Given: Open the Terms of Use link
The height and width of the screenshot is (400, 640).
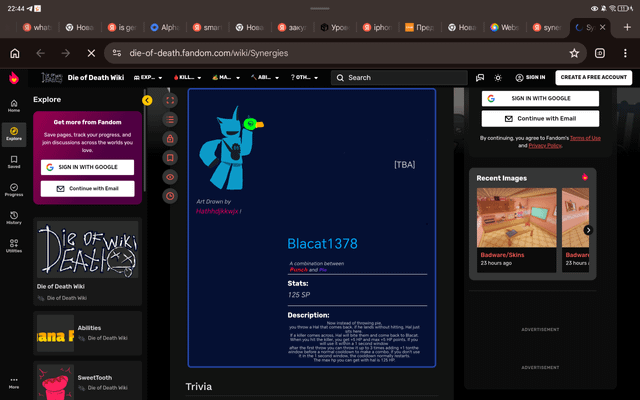Looking at the screenshot, I should click(585, 138).
